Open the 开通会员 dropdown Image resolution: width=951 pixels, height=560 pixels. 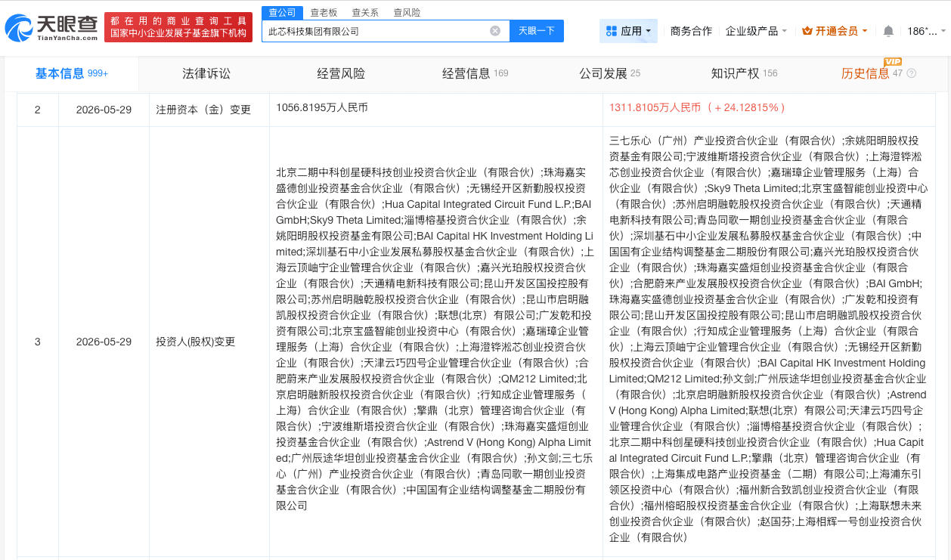pos(835,31)
